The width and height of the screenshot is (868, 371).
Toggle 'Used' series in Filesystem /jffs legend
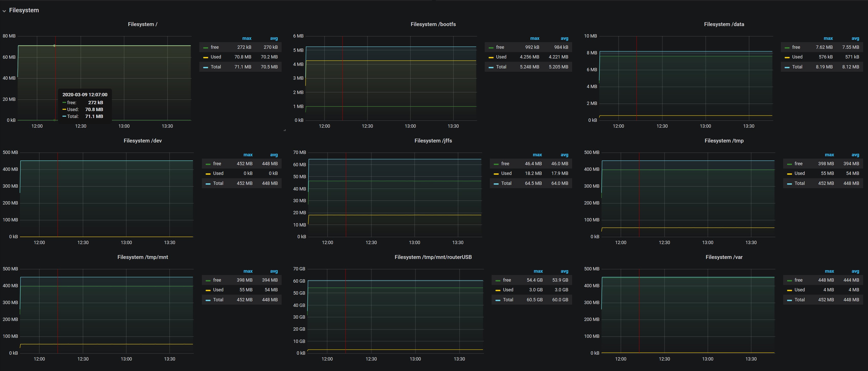[506, 173]
